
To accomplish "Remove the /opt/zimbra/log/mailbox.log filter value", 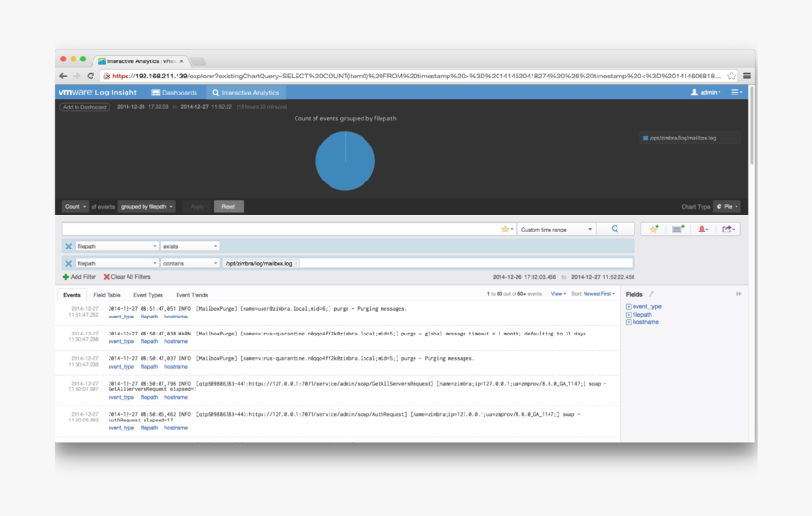I will (296, 264).
